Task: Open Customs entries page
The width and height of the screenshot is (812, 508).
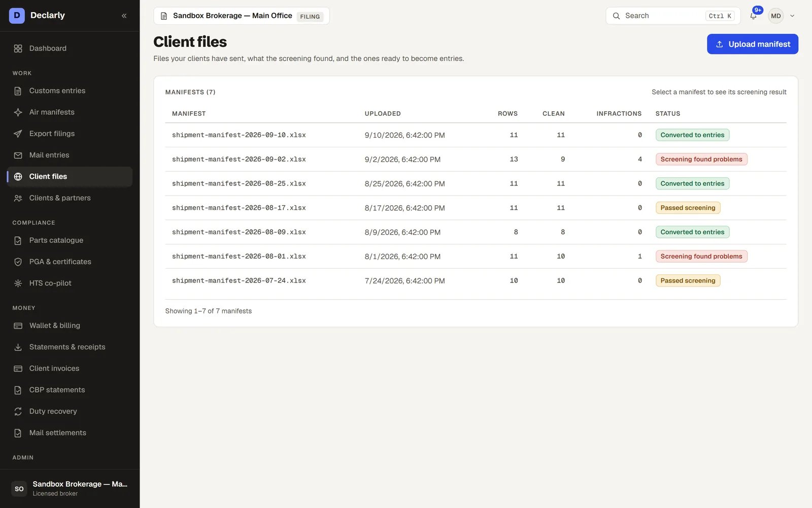Action: pyautogui.click(x=70, y=91)
